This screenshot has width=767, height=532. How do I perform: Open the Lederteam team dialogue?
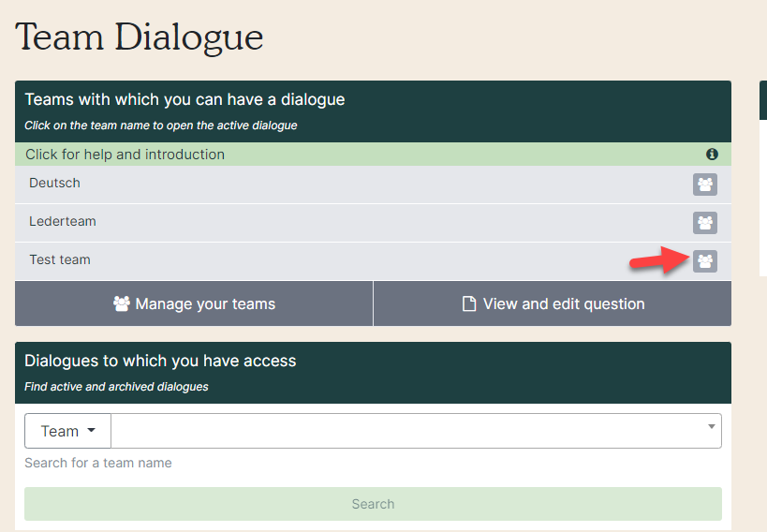tap(63, 221)
